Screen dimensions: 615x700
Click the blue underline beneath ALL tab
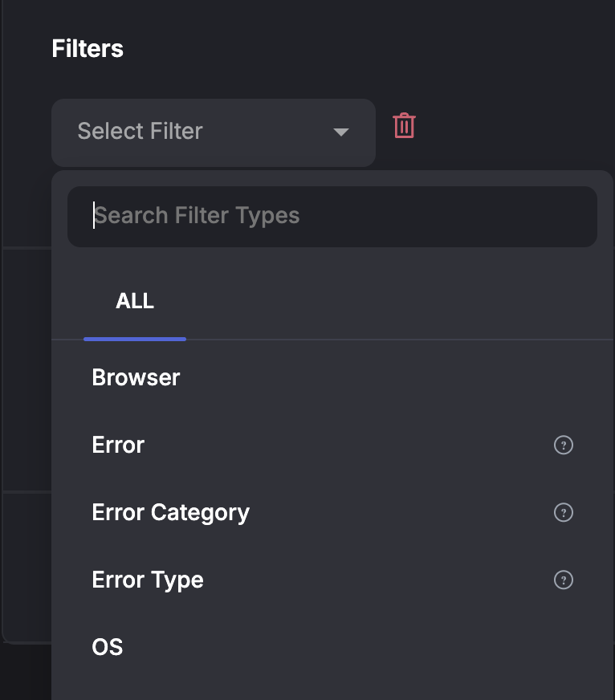[x=135, y=339]
